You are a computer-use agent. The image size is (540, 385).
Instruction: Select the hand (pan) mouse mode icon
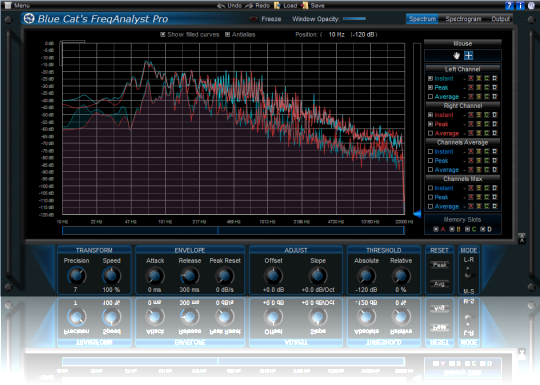tap(457, 55)
